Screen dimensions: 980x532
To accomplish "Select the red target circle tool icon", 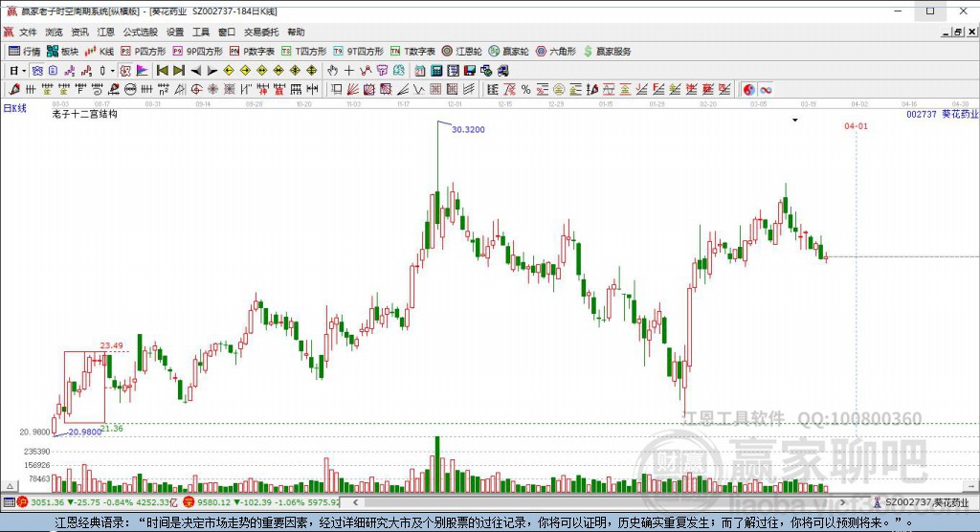I will tap(196, 89).
